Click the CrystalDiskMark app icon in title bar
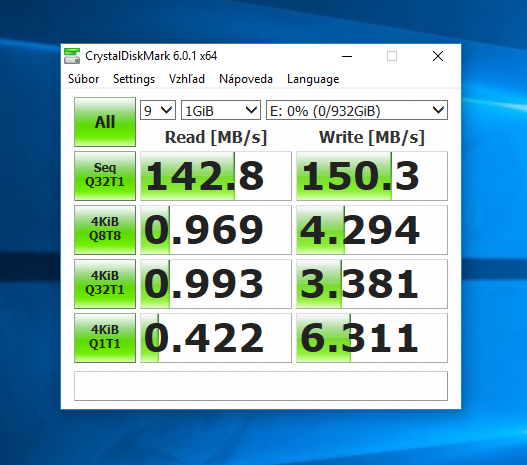The image size is (527, 465). pos(72,56)
